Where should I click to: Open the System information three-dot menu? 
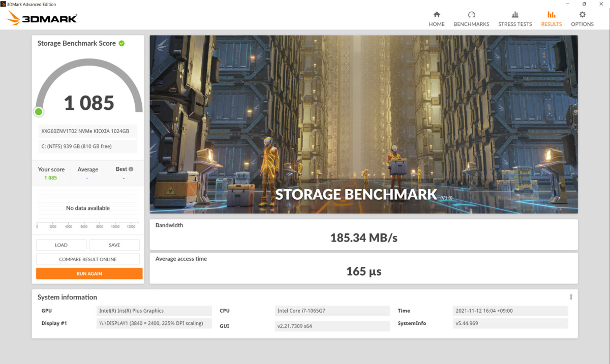tap(571, 297)
